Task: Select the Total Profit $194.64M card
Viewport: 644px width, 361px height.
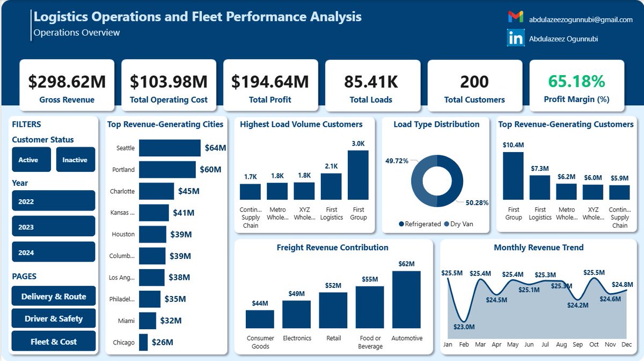Action: point(270,85)
